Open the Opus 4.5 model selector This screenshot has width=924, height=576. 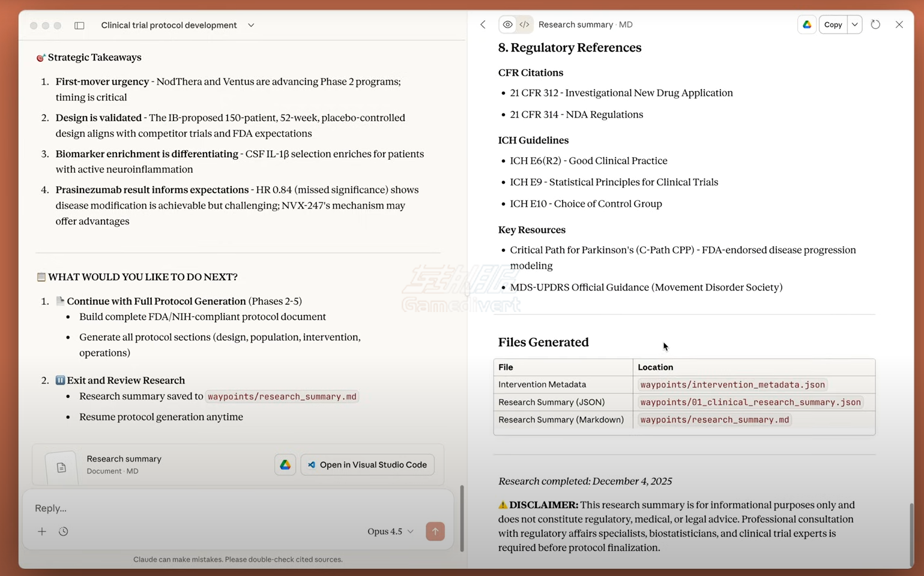[x=390, y=531]
